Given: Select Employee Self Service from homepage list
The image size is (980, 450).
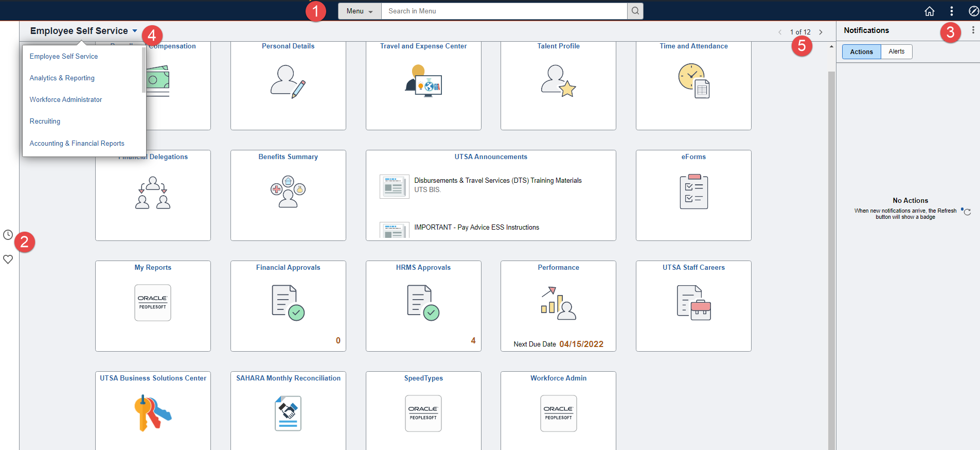Looking at the screenshot, I should coord(64,56).
